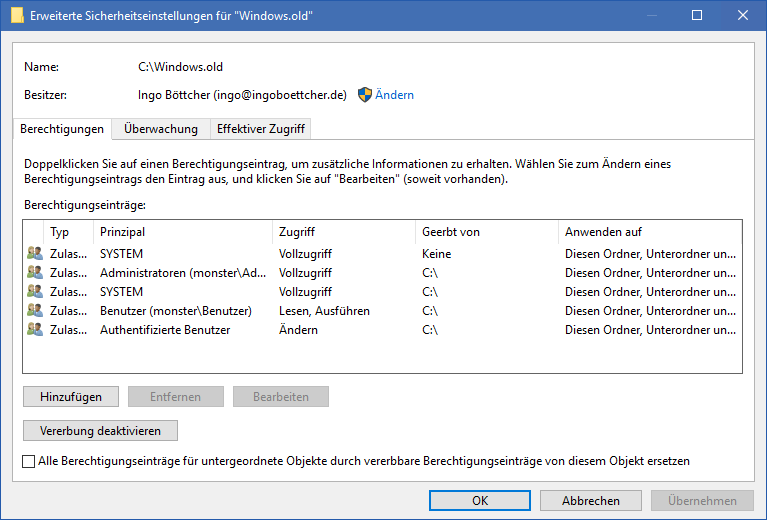
Task: Click the Ändern access cell for Authentifizierte Benutzer
Action: (x=298, y=330)
